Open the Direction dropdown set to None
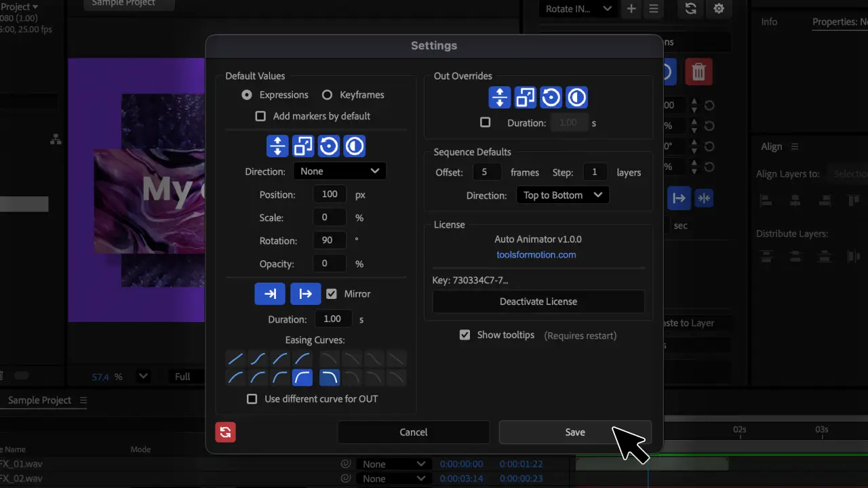868x488 pixels. click(339, 171)
